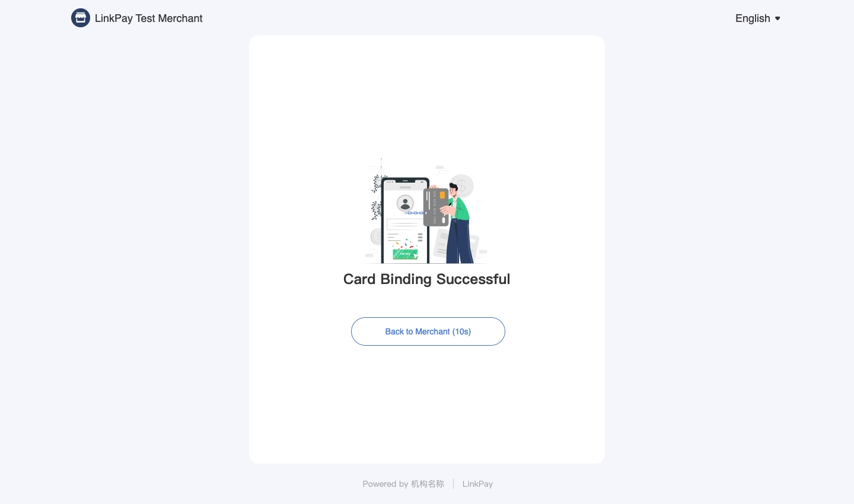Click the green banner on the phone screen
The height and width of the screenshot is (504, 854).
pyautogui.click(x=405, y=254)
